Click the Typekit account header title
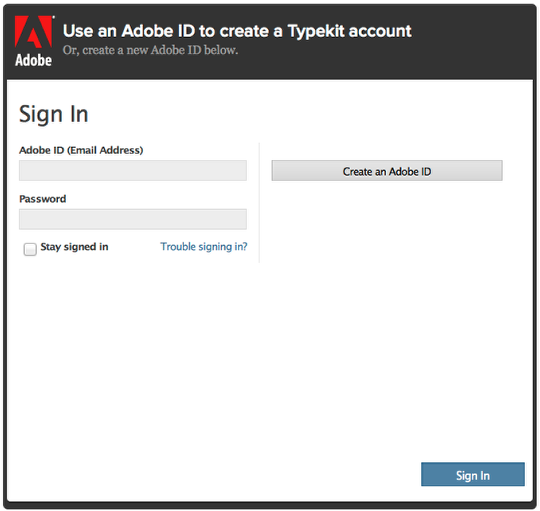540x511 pixels. click(237, 31)
